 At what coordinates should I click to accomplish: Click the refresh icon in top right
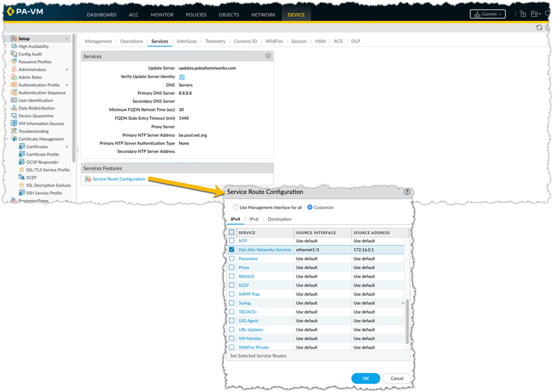click(x=539, y=28)
